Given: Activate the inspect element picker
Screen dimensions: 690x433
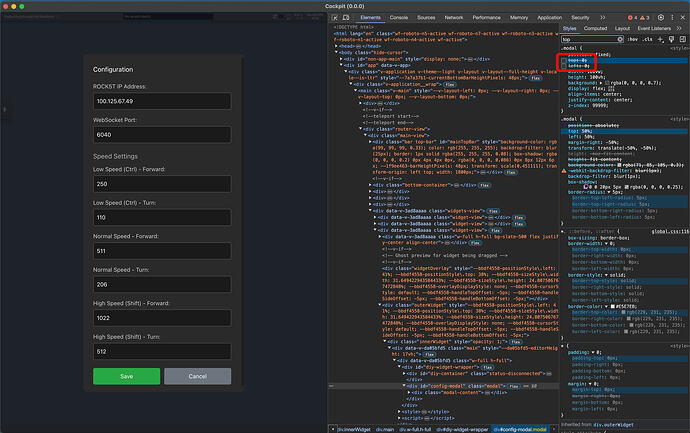Looking at the screenshot, I should click(335, 18).
